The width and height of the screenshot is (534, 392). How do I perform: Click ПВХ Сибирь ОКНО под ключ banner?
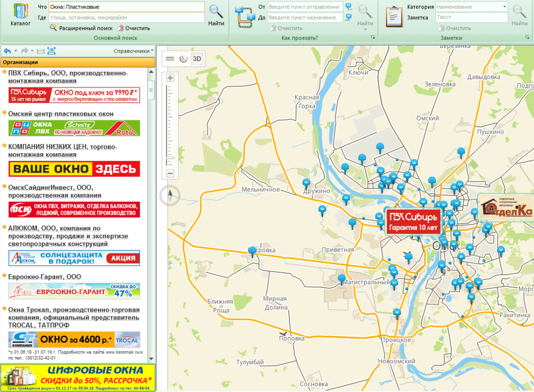pos(74,95)
